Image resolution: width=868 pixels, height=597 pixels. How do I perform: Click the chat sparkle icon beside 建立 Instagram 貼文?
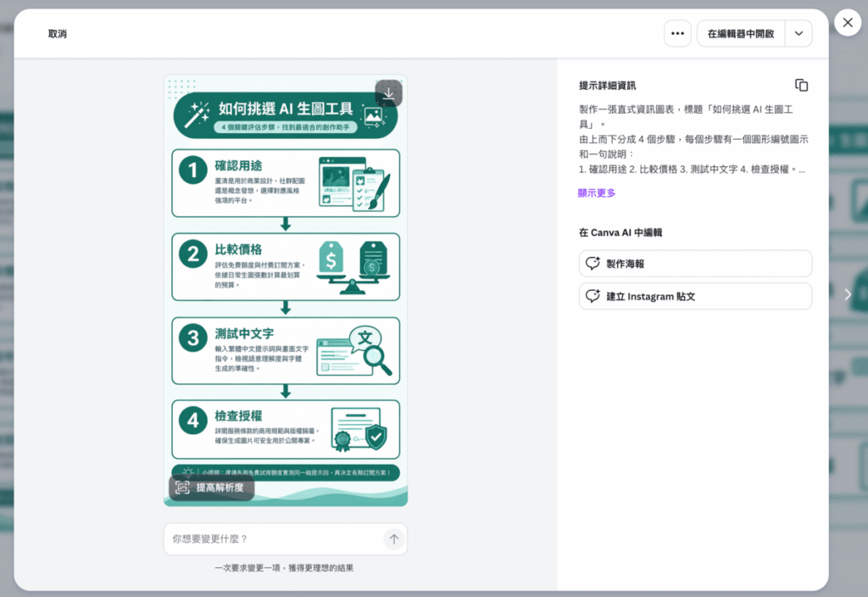click(593, 296)
